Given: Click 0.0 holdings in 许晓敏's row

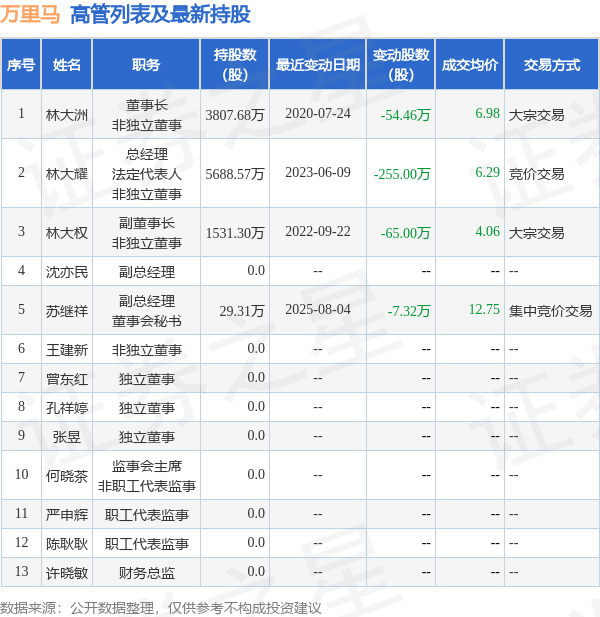Looking at the screenshot, I should point(256,571).
